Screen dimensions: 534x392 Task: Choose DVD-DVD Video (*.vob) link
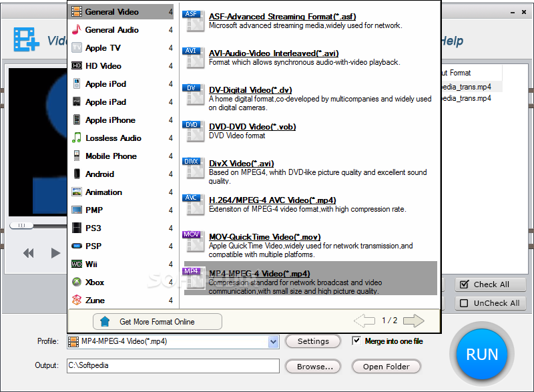click(252, 127)
